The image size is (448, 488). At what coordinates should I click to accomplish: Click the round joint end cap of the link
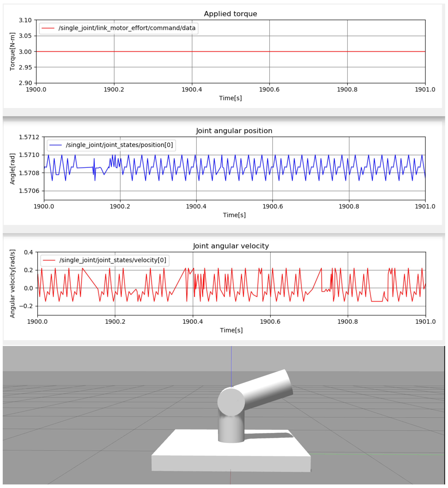click(231, 402)
